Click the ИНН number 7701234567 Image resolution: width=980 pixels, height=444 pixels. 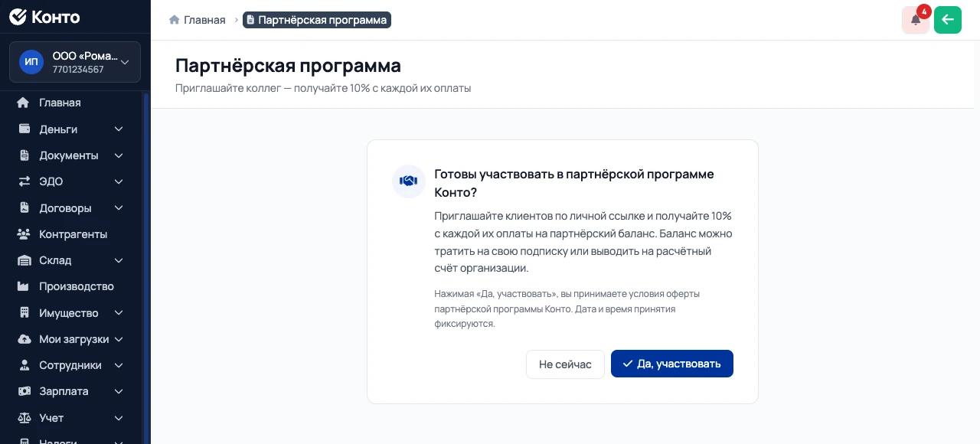point(78,70)
